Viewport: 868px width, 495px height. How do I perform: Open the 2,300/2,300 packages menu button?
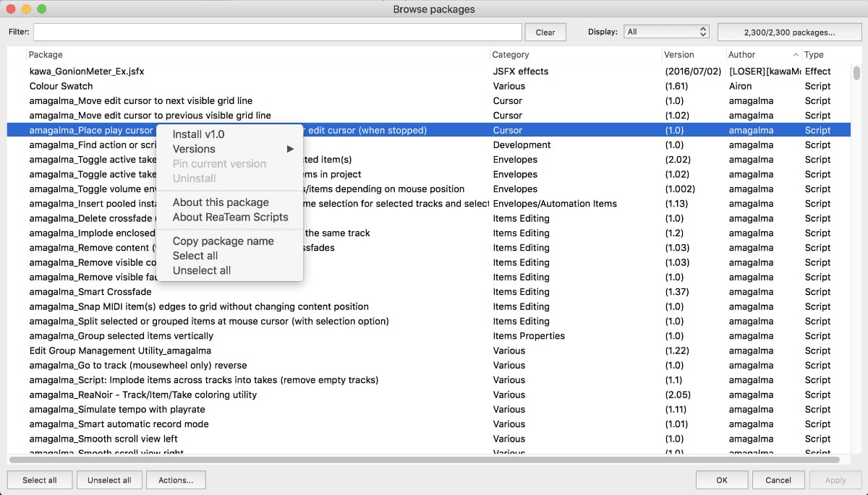pyautogui.click(x=789, y=32)
